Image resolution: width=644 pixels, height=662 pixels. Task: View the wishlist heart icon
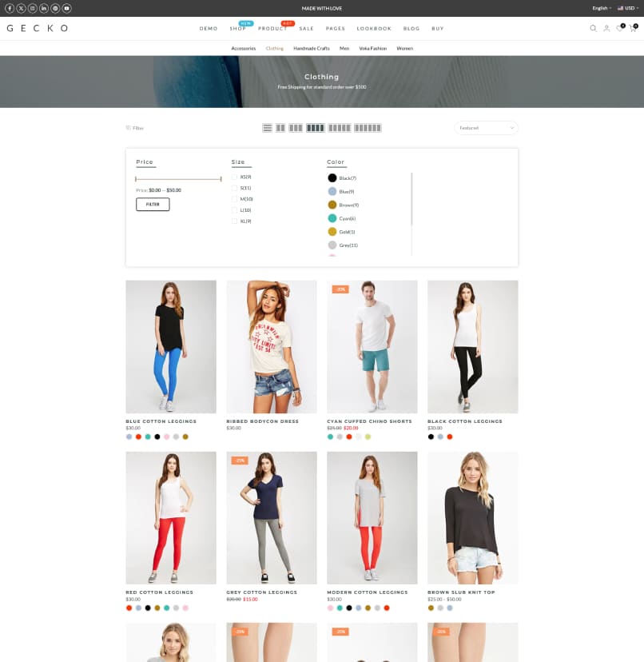(619, 28)
